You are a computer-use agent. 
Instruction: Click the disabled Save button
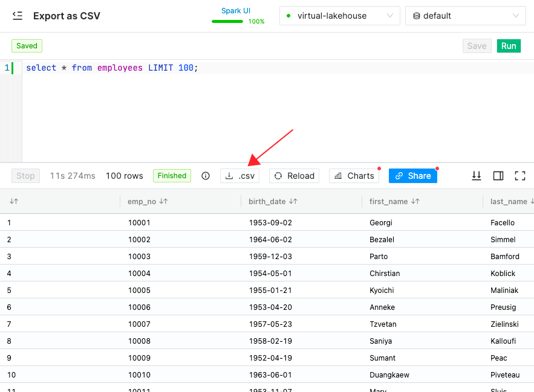tap(477, 46)
